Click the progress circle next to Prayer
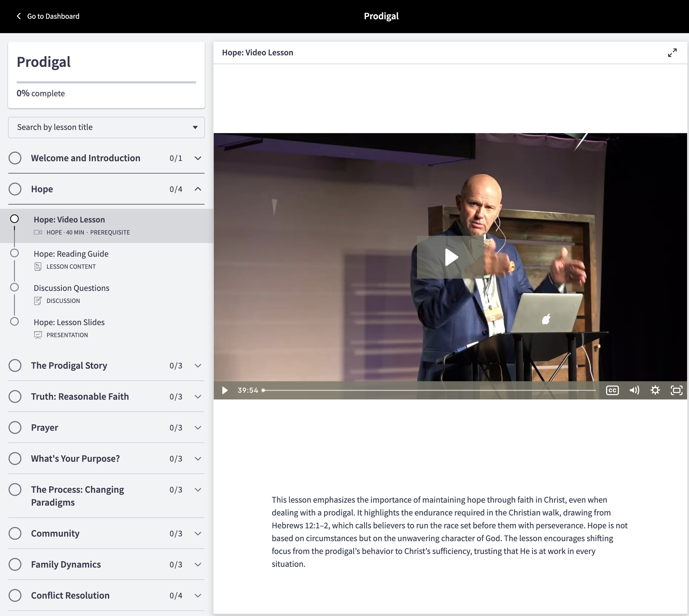The width and height of the screenshot is (689, 616). tap(15, 428)
